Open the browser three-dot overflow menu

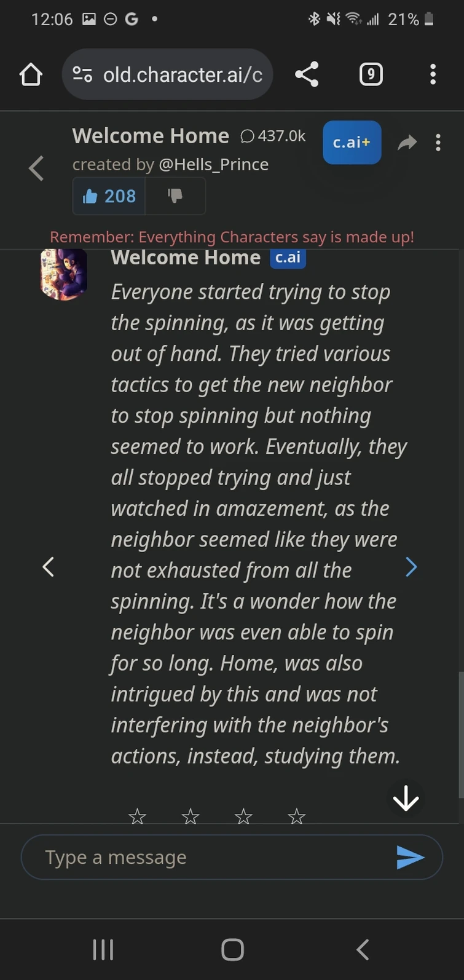(x=433, y=74)
